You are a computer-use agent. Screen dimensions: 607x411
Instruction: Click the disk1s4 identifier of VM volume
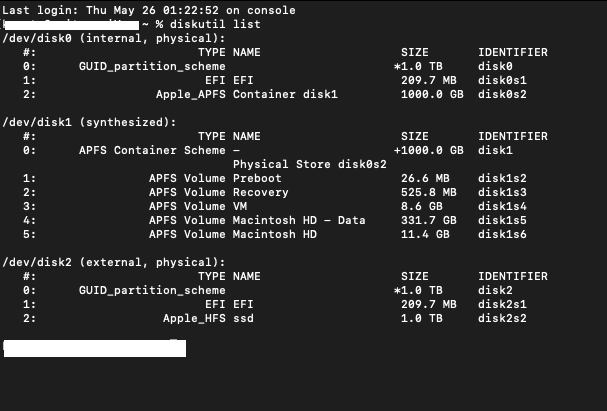[x=502, y=206]
